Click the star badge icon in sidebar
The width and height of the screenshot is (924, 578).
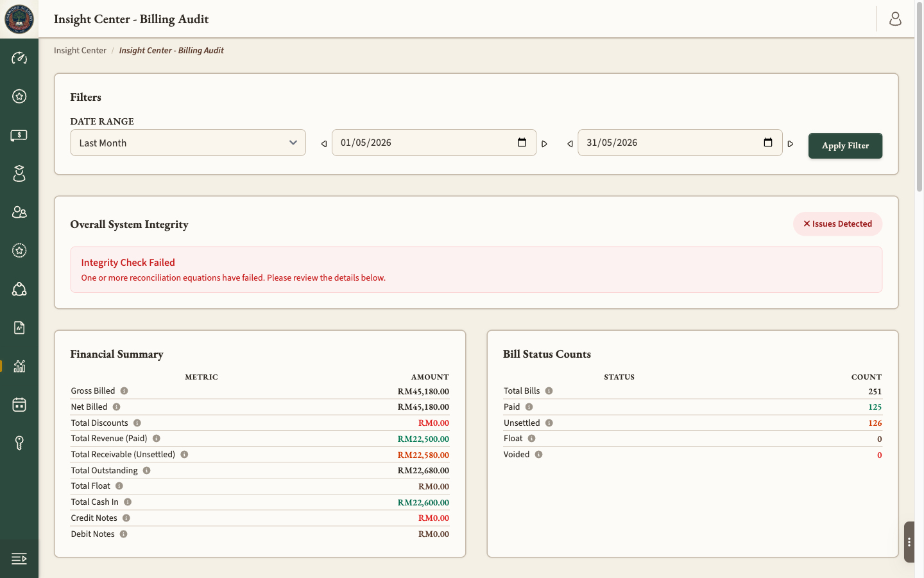[x=19, y=96]
